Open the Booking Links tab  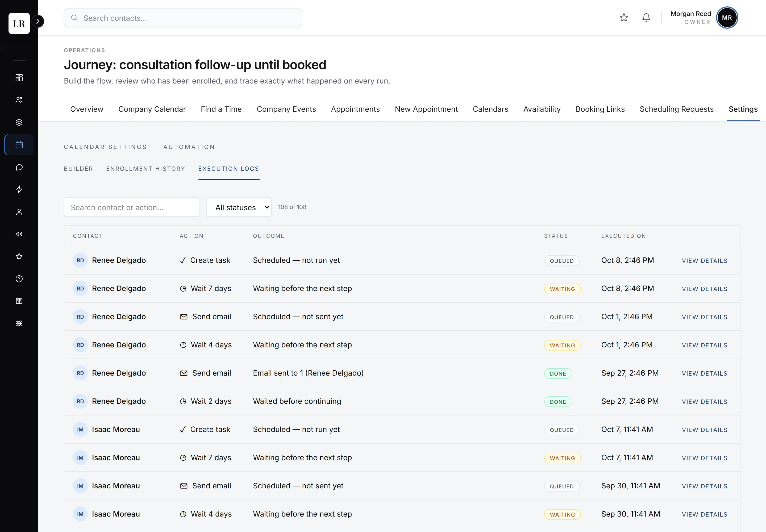coord(600,109)
